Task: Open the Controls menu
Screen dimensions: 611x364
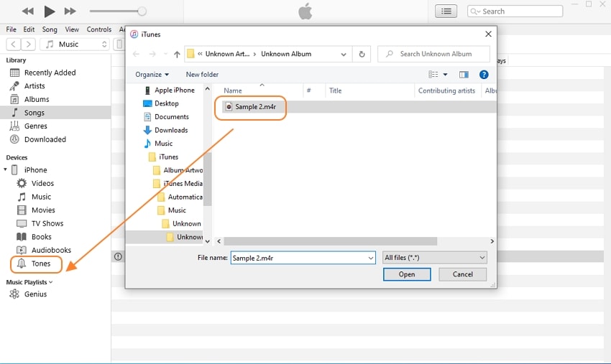Action: [99, 29]
